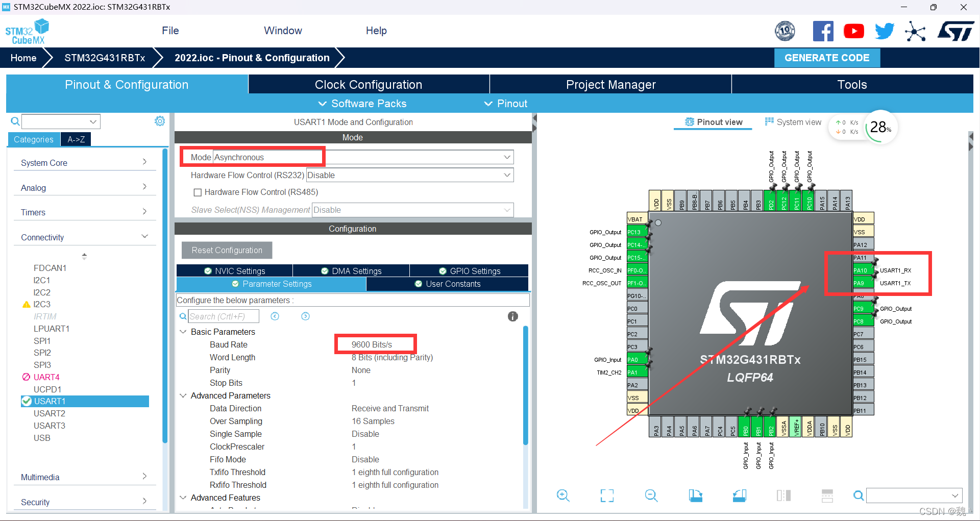This screenshot has width=980, height=521.
Task: Expand the Software Packs menu
Action: coord(362,104)
